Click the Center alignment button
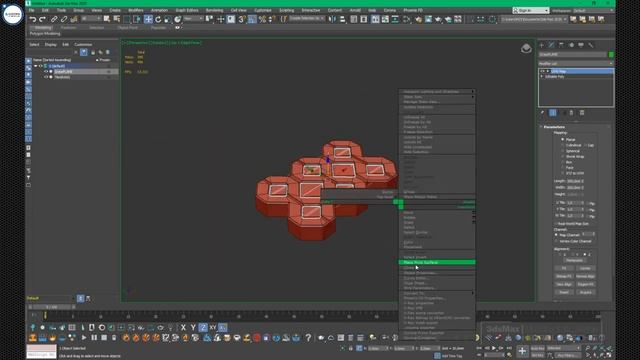Image resolution: width=640 pixels, height=360 pixels. pyautogui.click(x=585, y=268)
